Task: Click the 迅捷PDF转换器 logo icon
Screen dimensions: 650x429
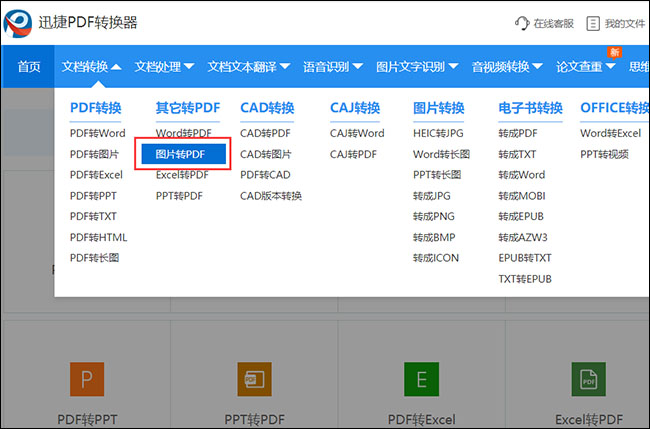Action: 18,23
